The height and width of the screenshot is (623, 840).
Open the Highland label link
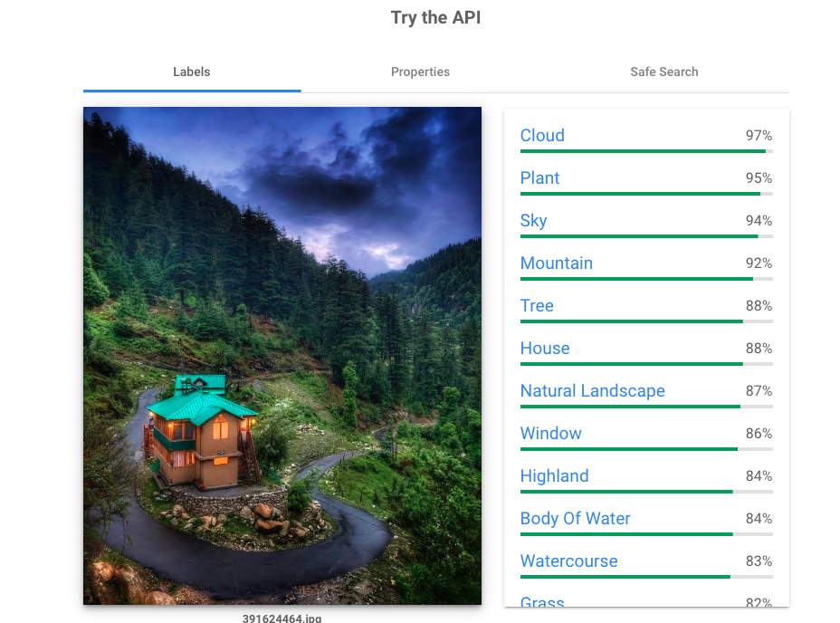(555, 476)
